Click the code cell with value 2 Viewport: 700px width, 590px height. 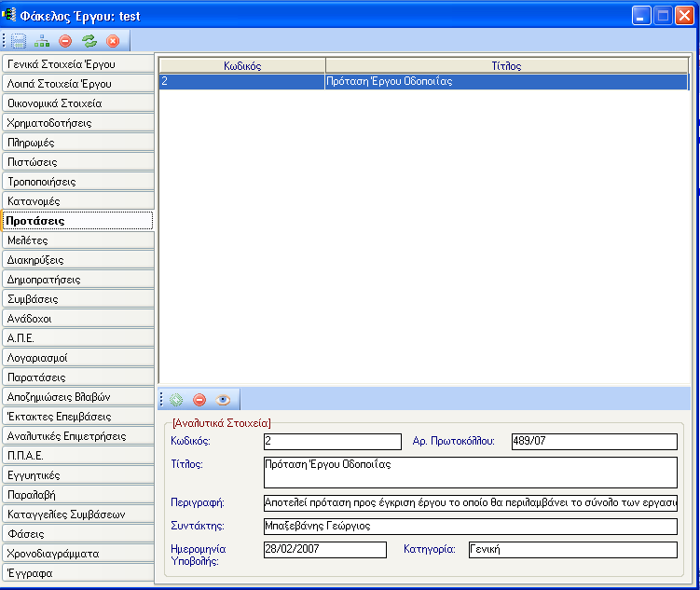(x=242, y=81)
